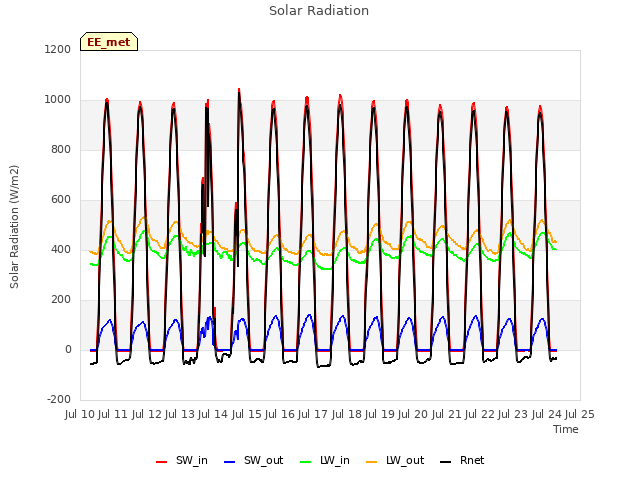Click the 200 y-axis tick label

[61, 300]
